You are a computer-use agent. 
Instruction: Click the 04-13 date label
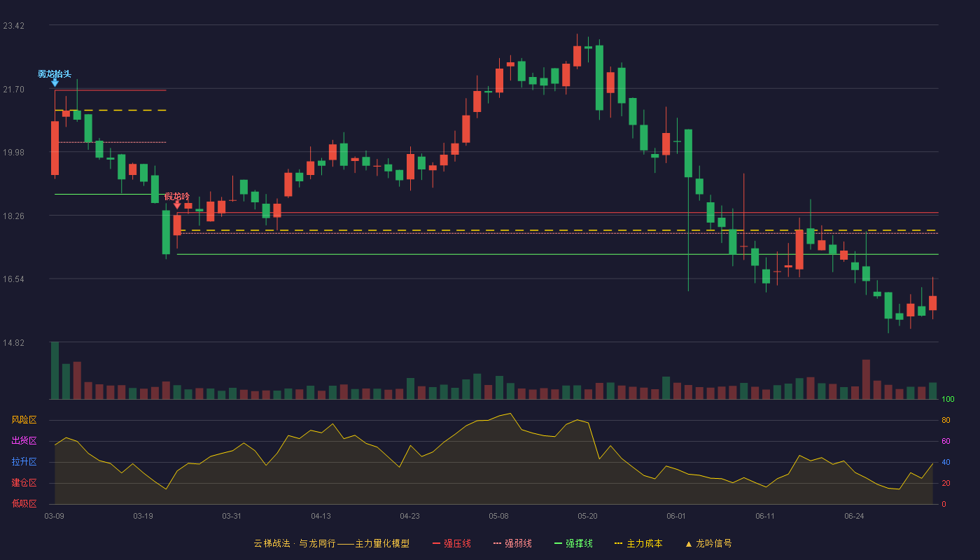coord(321,516)
